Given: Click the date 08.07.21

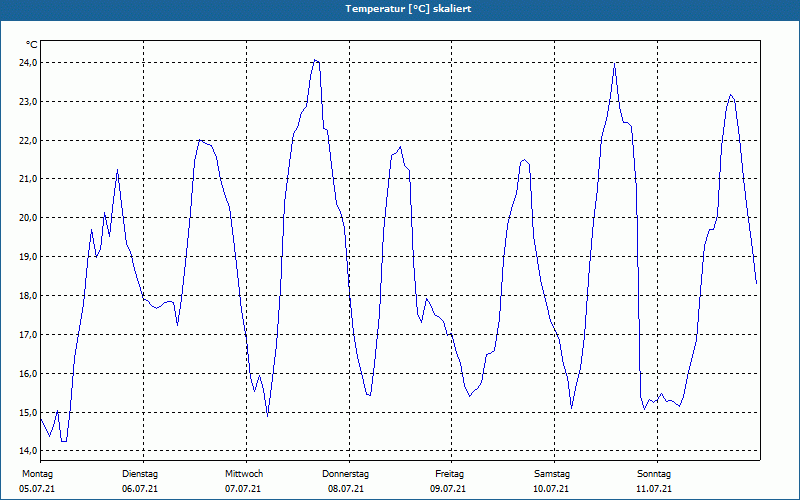Looking at the screenshot, I should coord(346,489).
